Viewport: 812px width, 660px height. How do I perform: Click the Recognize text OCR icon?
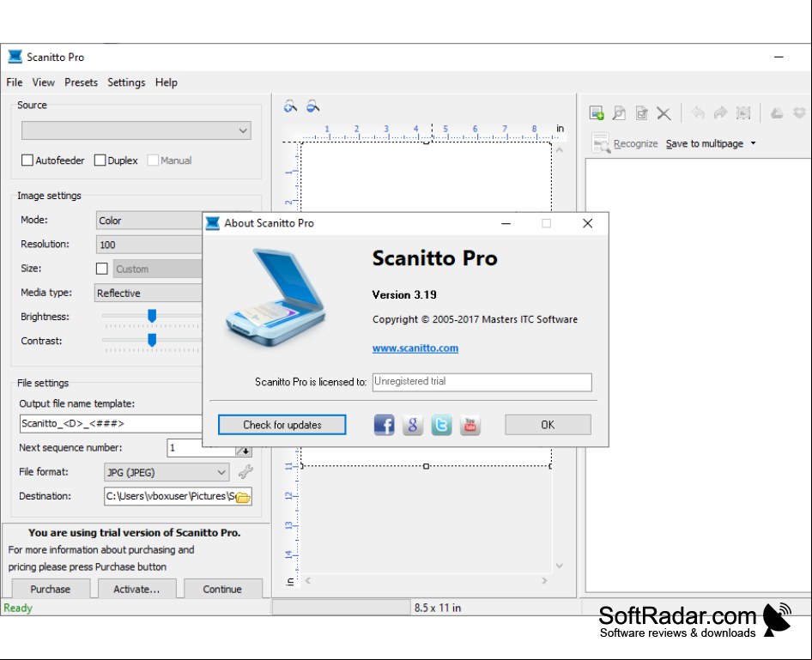point(601,143)
